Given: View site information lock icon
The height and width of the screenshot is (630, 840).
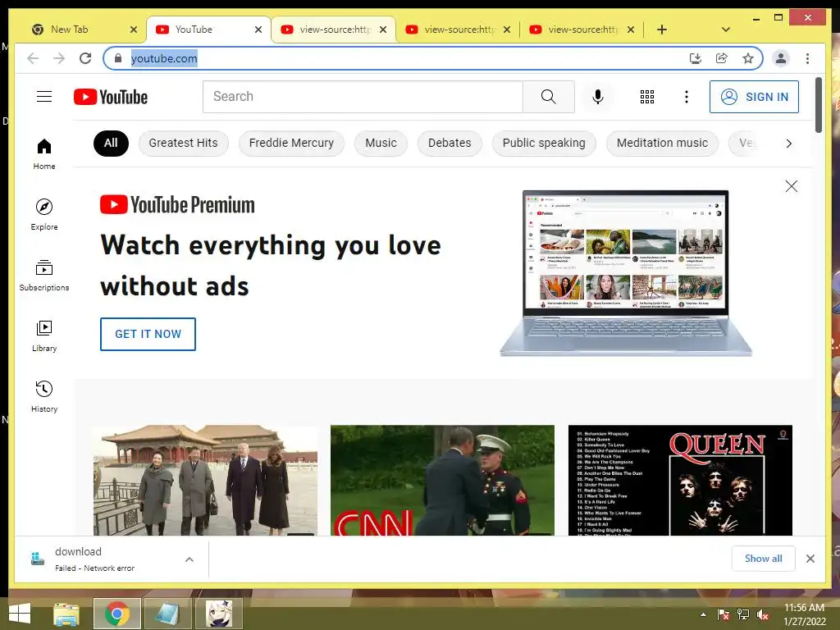Looking at the screenshot, I should 118,58.
